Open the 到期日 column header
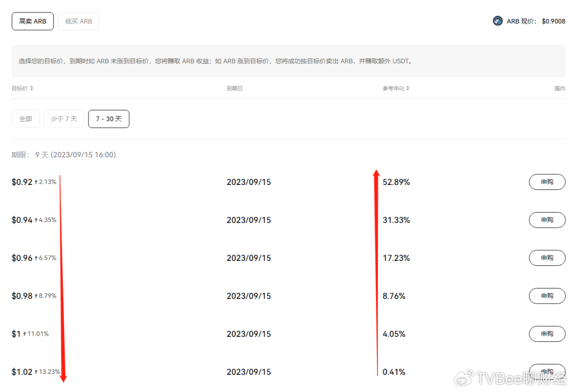The width and height of the screenshot is (572, 392). point(235,88)
